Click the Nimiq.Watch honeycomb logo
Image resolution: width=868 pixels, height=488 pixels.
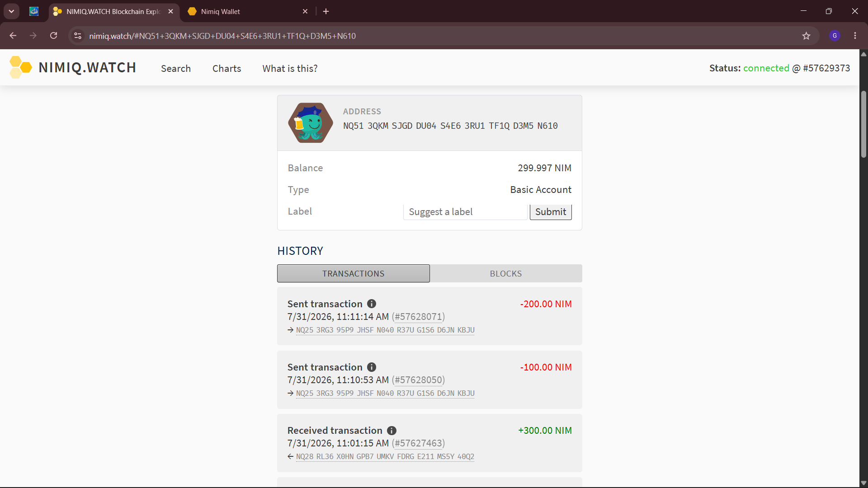[21, 67]
